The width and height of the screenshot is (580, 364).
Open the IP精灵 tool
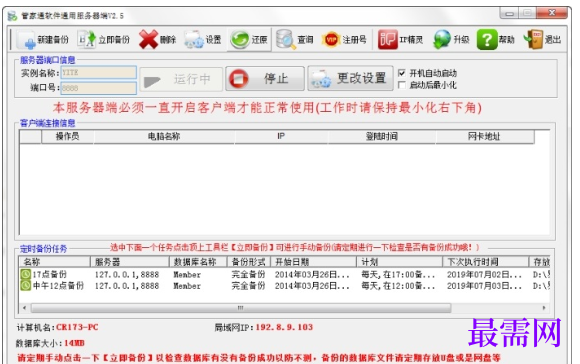(x=401, y=40)
